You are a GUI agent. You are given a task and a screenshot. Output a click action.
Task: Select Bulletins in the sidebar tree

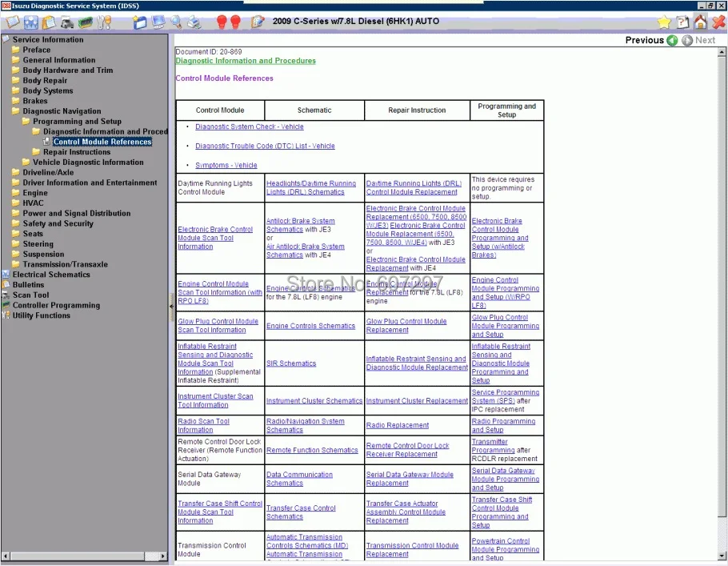coord(28,285)
